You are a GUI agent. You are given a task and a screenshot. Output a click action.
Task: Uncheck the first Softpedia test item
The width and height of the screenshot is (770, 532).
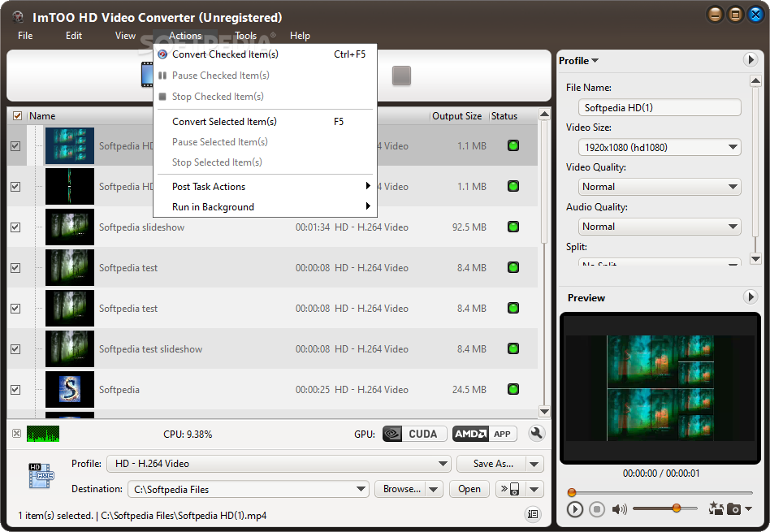[x=15, y=268]
